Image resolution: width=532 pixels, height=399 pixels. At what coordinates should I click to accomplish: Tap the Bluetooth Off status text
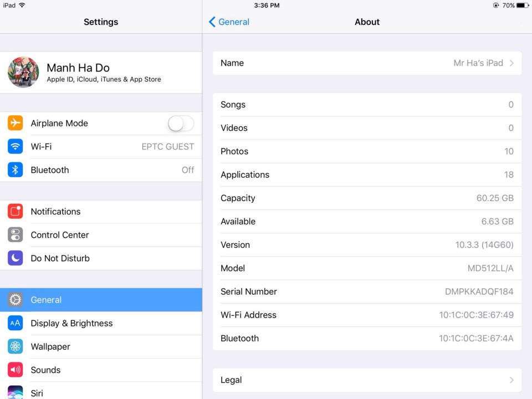tap(188, 170)
